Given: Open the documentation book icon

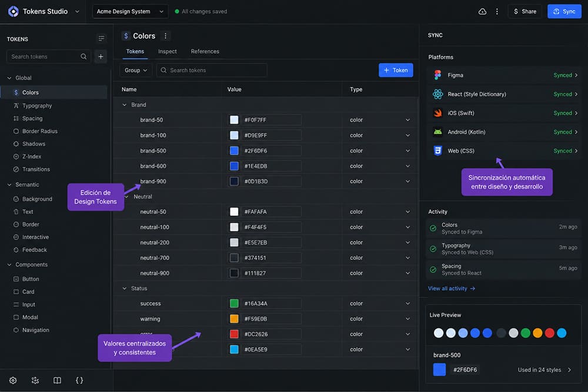Looking at the screenshot, I should pos(58,380).
